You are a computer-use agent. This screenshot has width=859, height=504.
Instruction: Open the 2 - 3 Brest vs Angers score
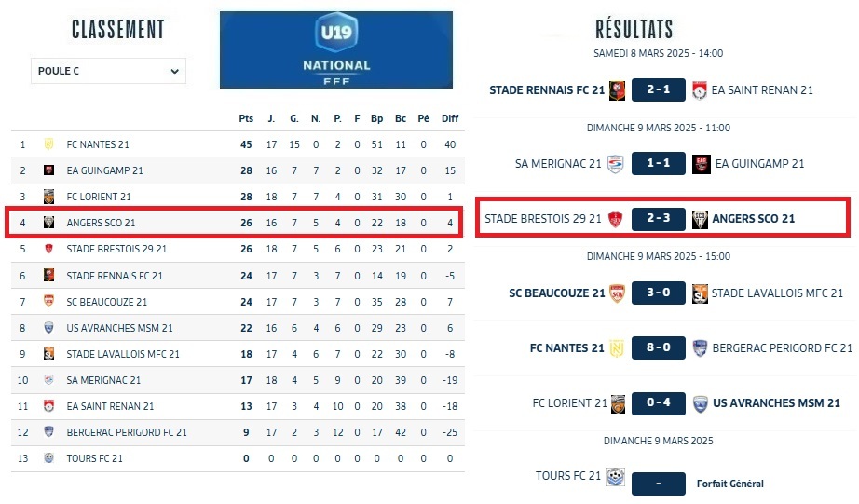(x=659, y=220)
